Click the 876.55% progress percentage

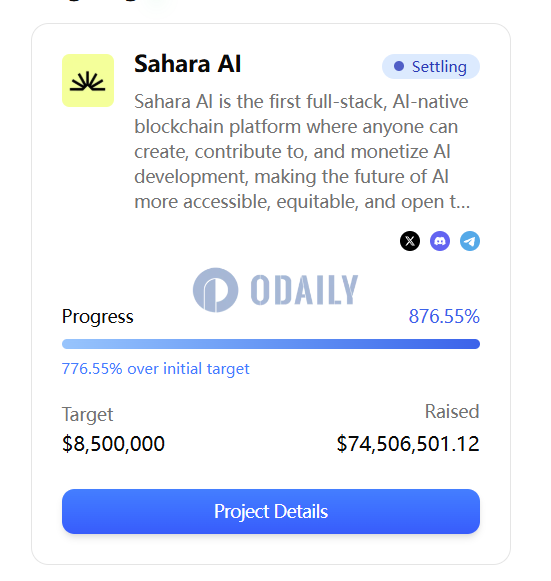(x=444, y=316)
